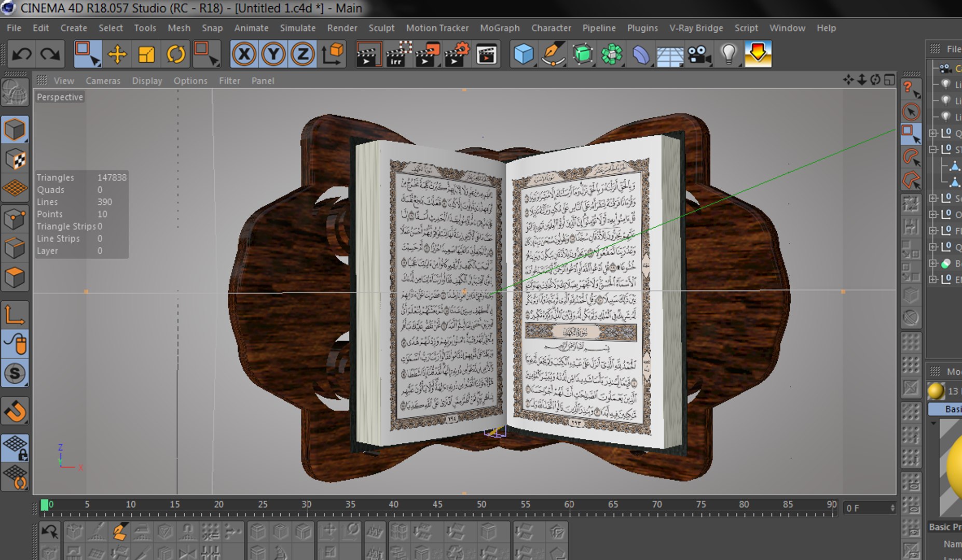
Task: Select the Scale tool
Action: pyautogui.click(x=146, y=54)
